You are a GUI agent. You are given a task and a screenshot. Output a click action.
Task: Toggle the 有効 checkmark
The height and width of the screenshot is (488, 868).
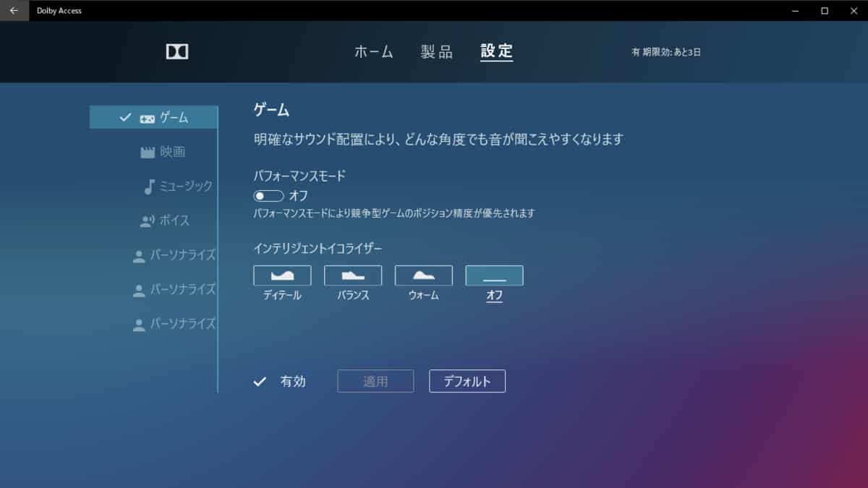coord(260,382)
